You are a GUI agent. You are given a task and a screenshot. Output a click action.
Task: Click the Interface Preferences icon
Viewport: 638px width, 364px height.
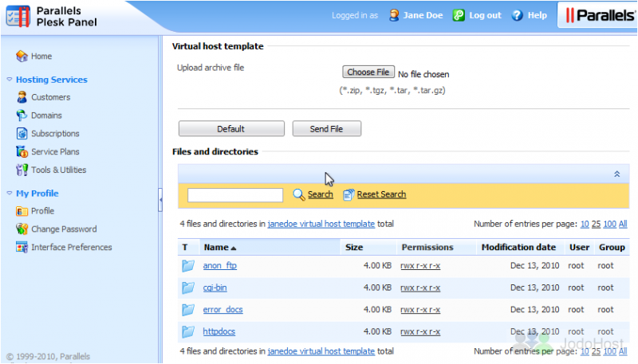[x=22, y=247]
